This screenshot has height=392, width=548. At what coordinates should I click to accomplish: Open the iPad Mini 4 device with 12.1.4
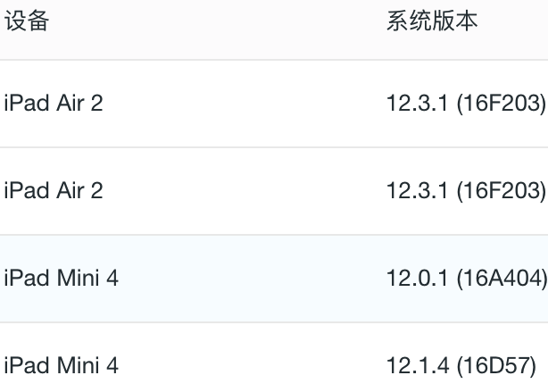tap(62, 366)
